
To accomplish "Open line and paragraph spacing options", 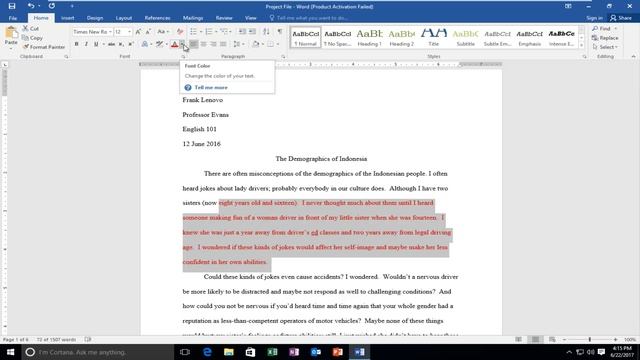I will [237, 44].
